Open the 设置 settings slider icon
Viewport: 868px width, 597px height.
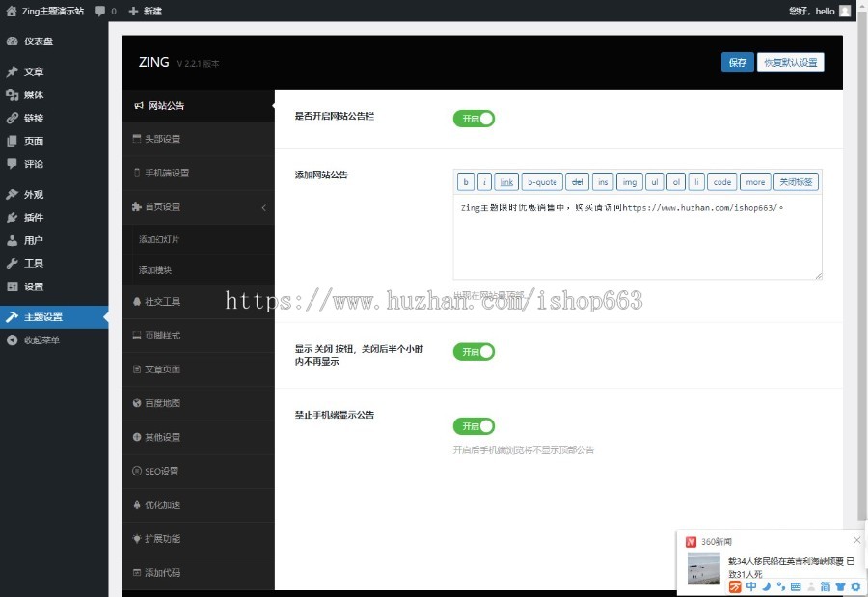(13, 286)
